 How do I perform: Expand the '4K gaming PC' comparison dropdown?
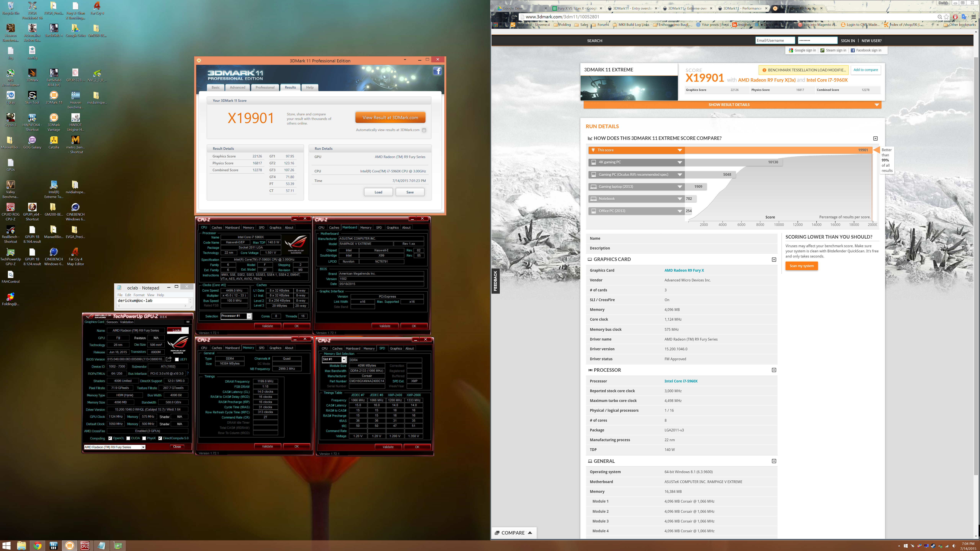click(x=679, y=162)
